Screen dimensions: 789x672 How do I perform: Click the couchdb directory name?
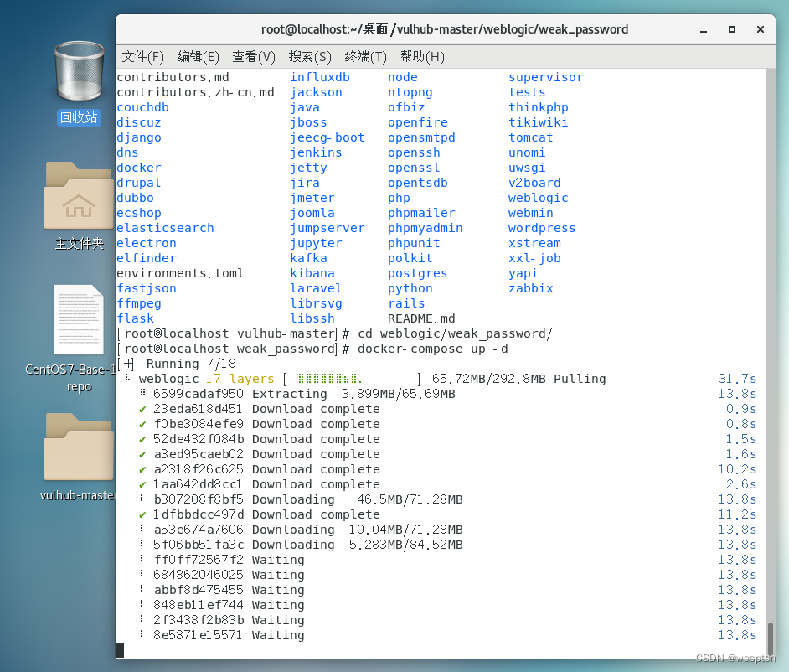142,107
